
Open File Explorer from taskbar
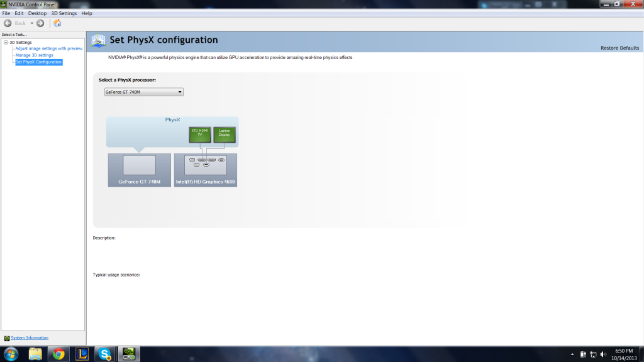pos(35,354)
